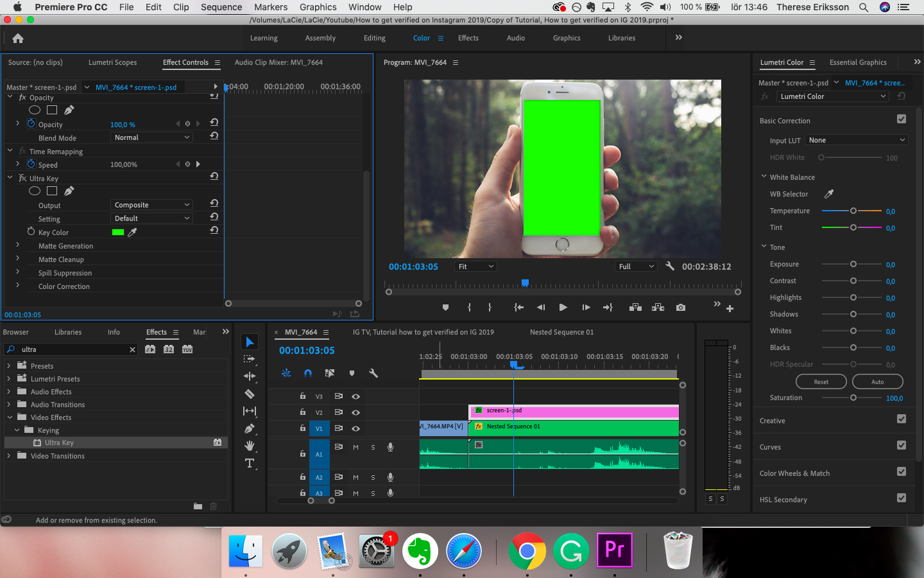Select the Hand tool
The width and height of the screenshot is (924, 578).
pyautogui.click(x=250, y=446)
